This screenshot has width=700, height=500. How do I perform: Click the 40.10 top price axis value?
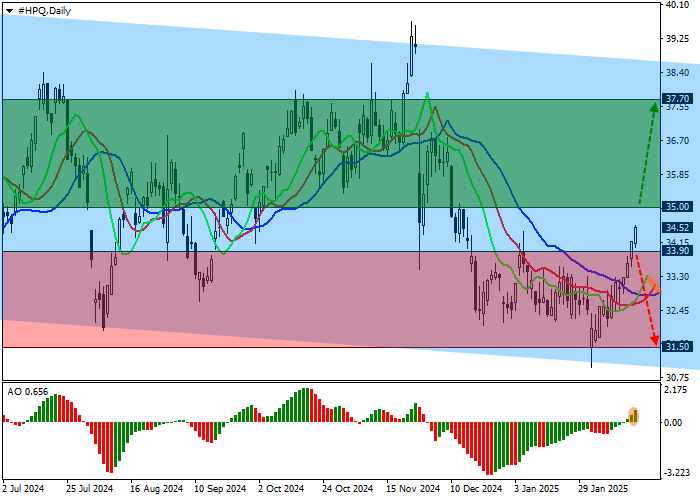(x=677, y=5)
